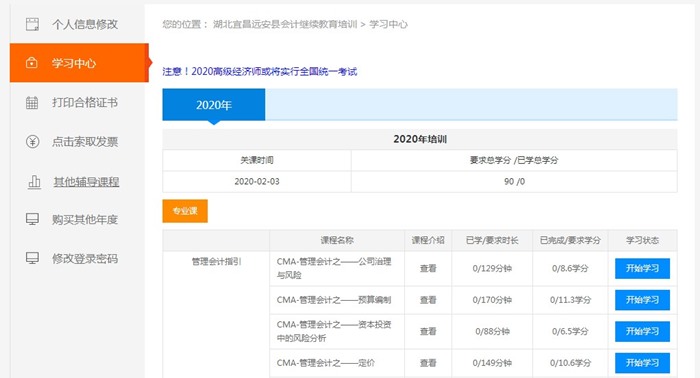Click the 0/8.6学分 credit cell

tap(570, 268)
